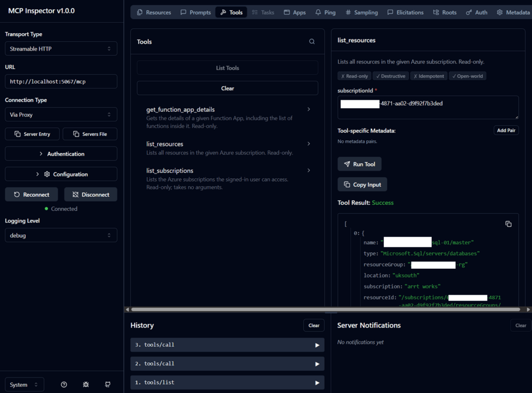Open the Sampling tab
The width and height of the screenshot is (532, 393).
362,12
